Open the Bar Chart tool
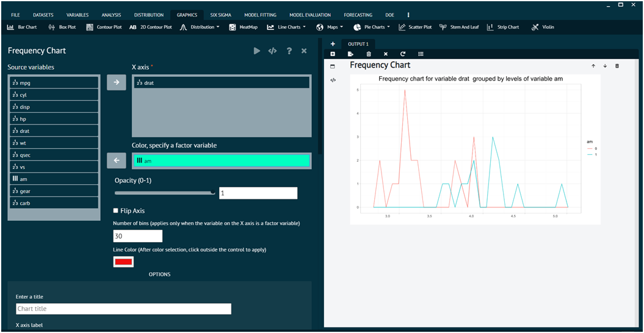Image resolution: width=644 pixels, height=333 pixels. pos(22,27)
